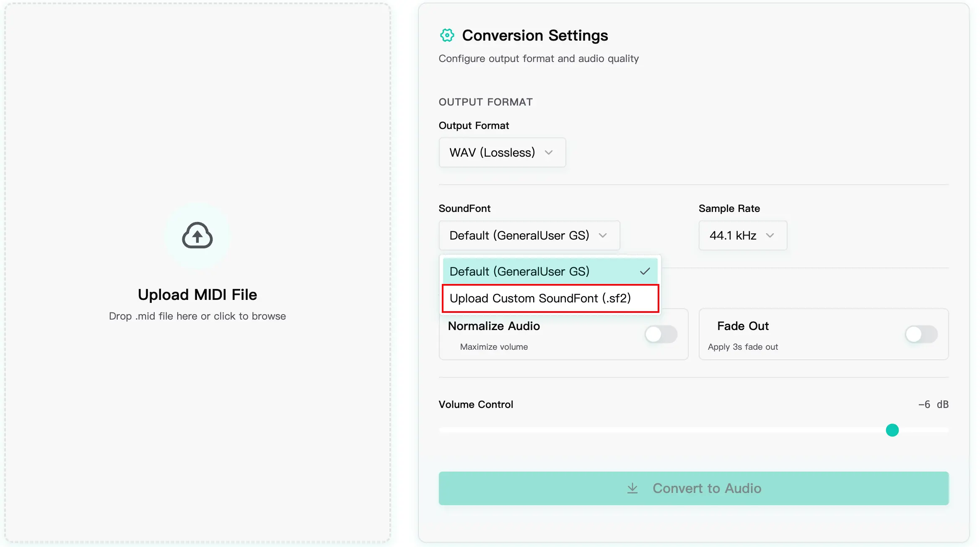Click the Upload MIDI File heading
This screenshot has width=980, height=547.
pos(197,295)
